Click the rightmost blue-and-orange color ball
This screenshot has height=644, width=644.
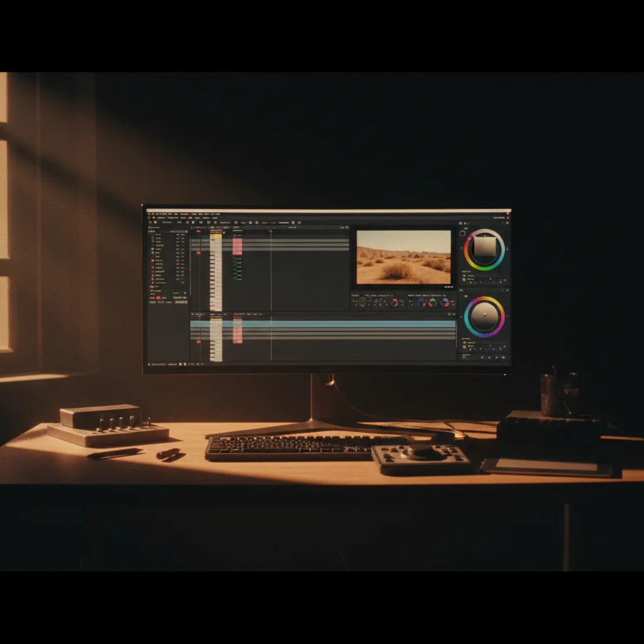click(x=445, y=303)
